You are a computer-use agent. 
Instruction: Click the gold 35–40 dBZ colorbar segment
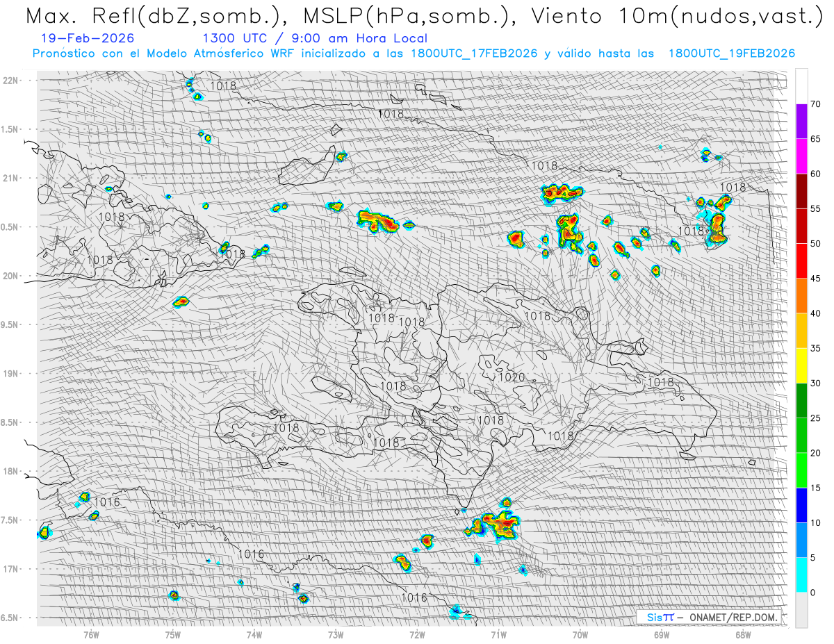click(801, 331)
